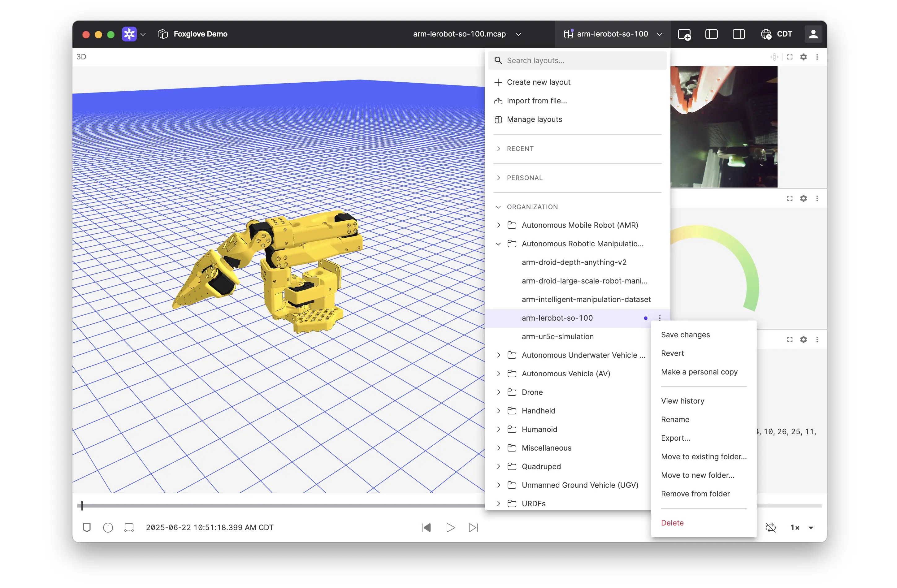This screenshot has height=588, width=897.
Task: Choose Save changes from context menu
Action: coord(685,335)
